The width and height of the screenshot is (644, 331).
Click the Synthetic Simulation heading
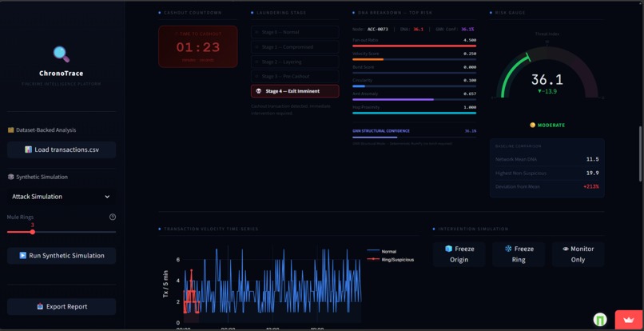point(38,177)
